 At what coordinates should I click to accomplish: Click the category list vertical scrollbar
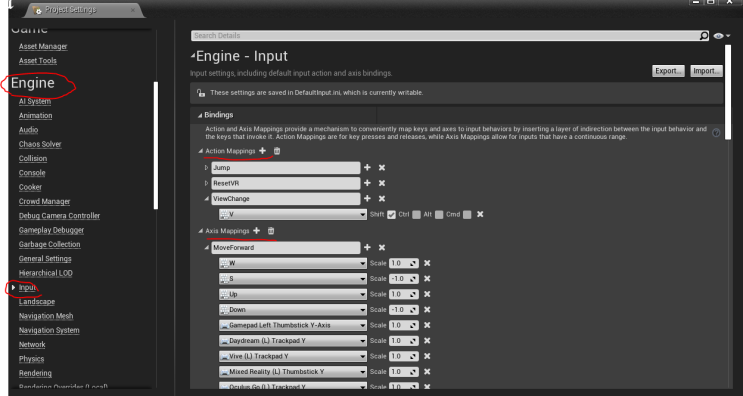pos(155,145)
